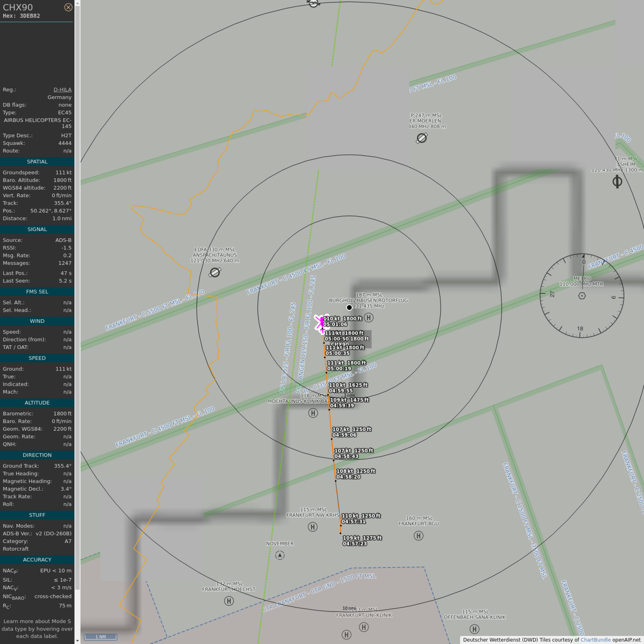The image size is (644, 644).
Task: Click the 1 NM scale bar
Action: point(101,636)
